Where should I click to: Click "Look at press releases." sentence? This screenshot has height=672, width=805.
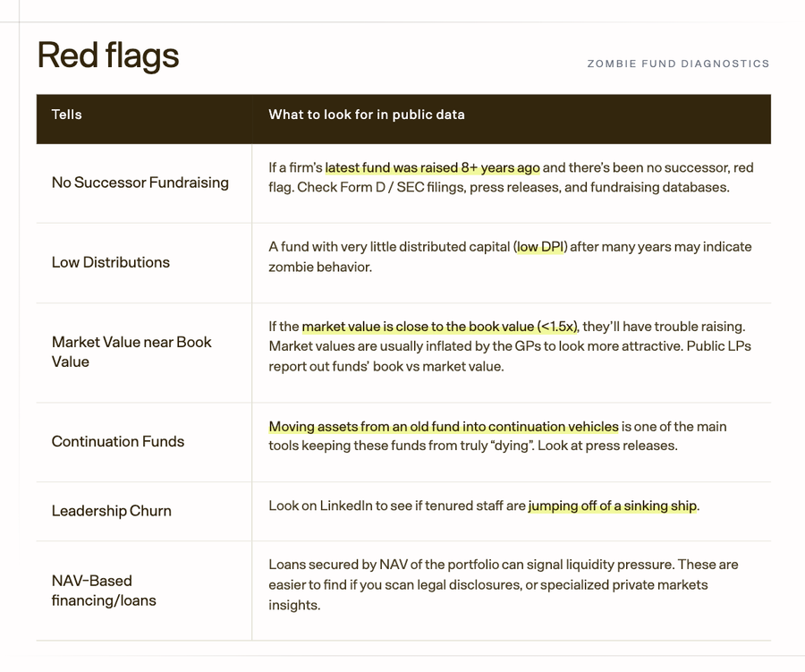pyautogui.click(x=607, y=446)
